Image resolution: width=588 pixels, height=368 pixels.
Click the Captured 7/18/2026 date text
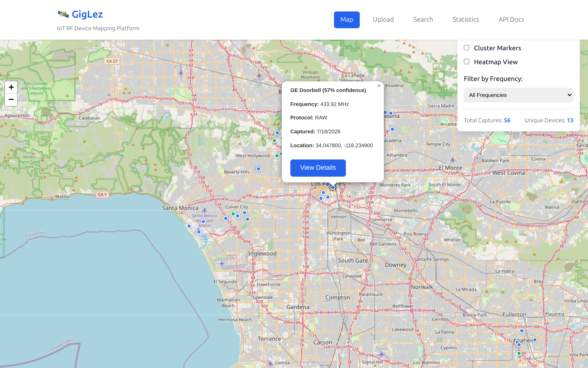tap(315, 132)
